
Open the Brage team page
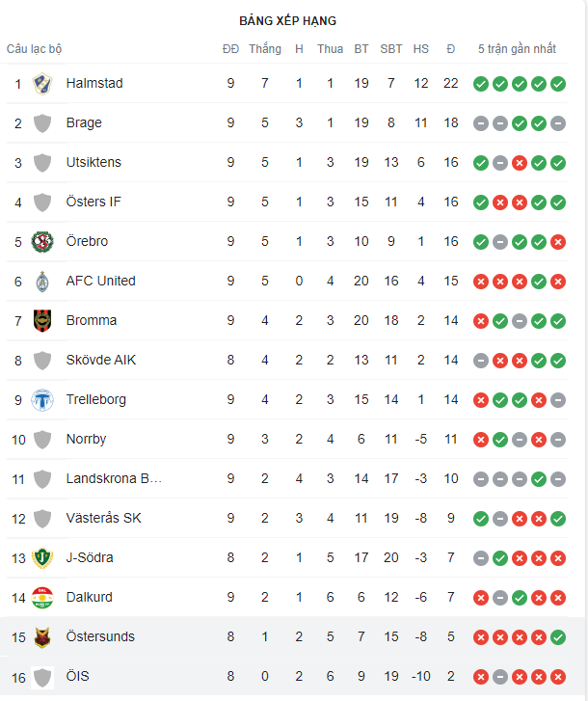pos(84,123)
